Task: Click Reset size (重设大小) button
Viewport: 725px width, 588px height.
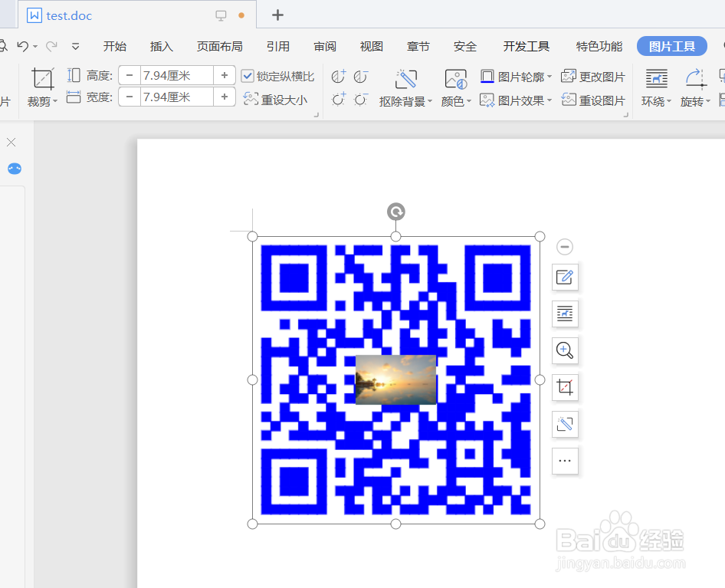Action: pyautogui.click(x=275, y=100)
